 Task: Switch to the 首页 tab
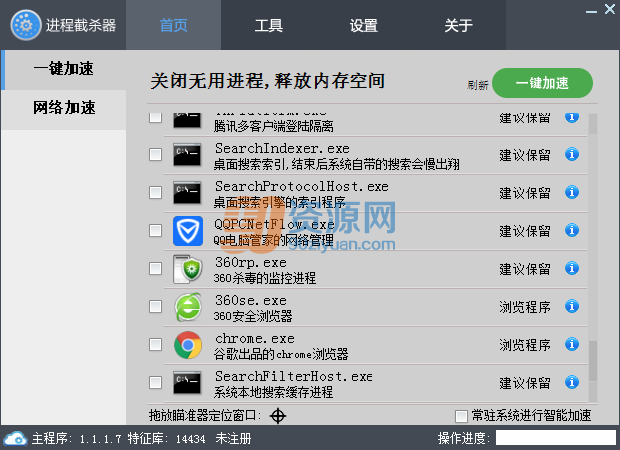(x=174, y=25)
